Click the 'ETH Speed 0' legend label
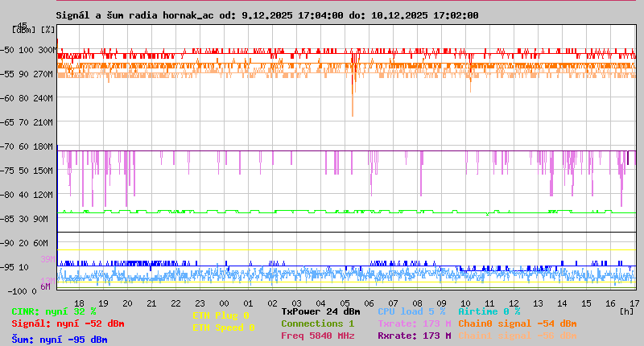Screen dimensions: 644x346 coord(224,328)
